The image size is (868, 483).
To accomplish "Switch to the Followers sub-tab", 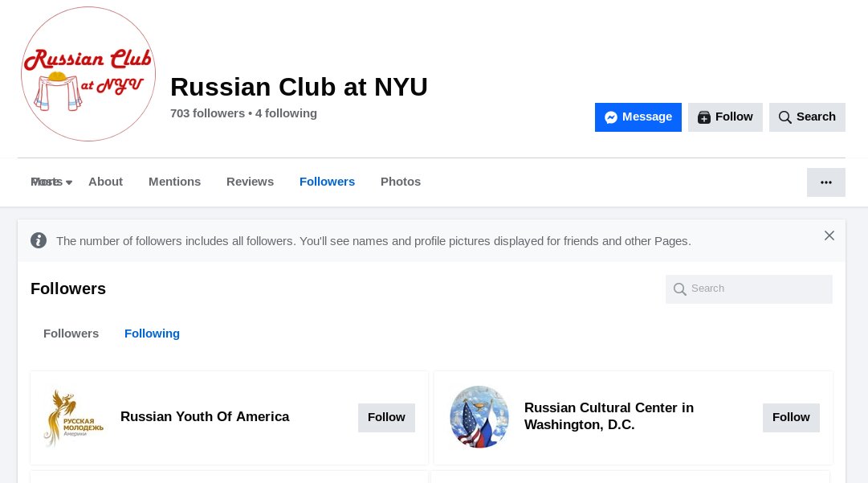I will pos(71,334).
